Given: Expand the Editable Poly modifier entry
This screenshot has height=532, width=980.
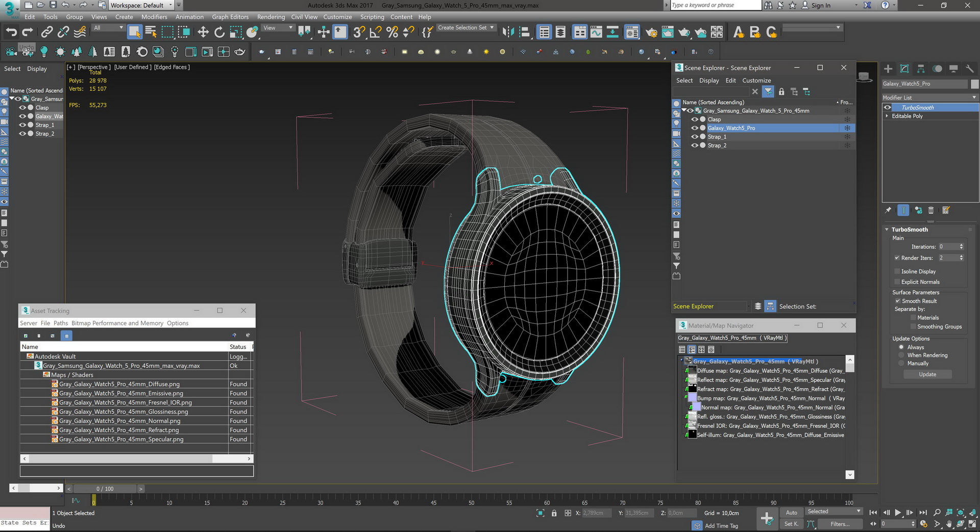Looking at the screenshot, I should point(887,116).
